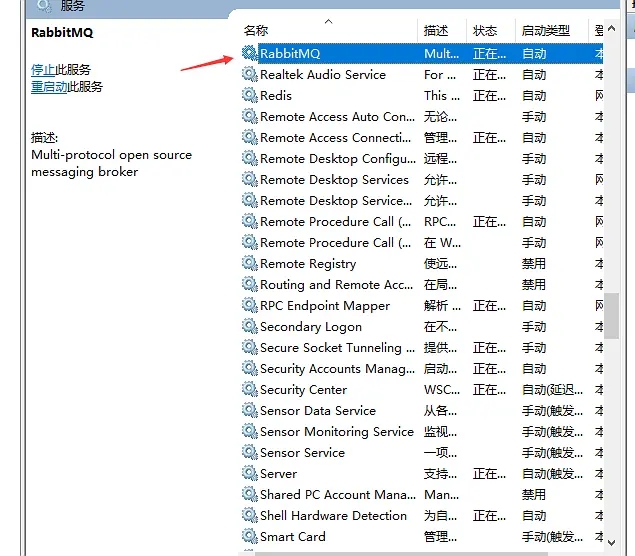
Task: Select Remote Registry service name
Action: coord(308,264)
